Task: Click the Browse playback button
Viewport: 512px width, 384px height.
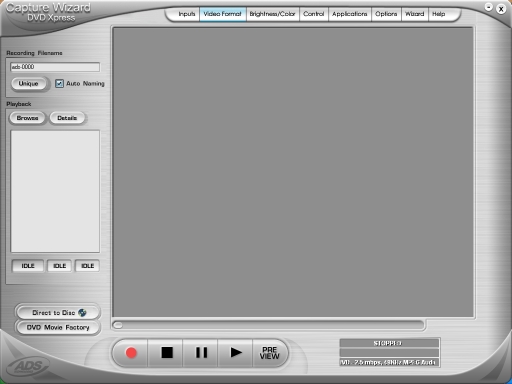Action: point(27,118)
